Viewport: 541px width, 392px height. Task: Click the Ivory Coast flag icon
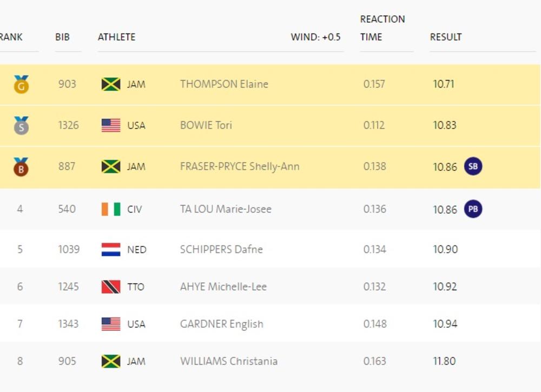tap(111, 209)
